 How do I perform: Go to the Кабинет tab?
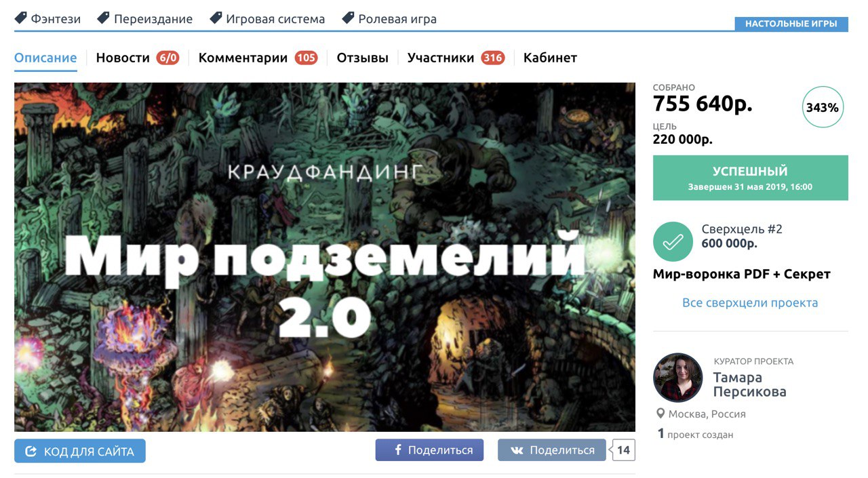pos(550,58)
